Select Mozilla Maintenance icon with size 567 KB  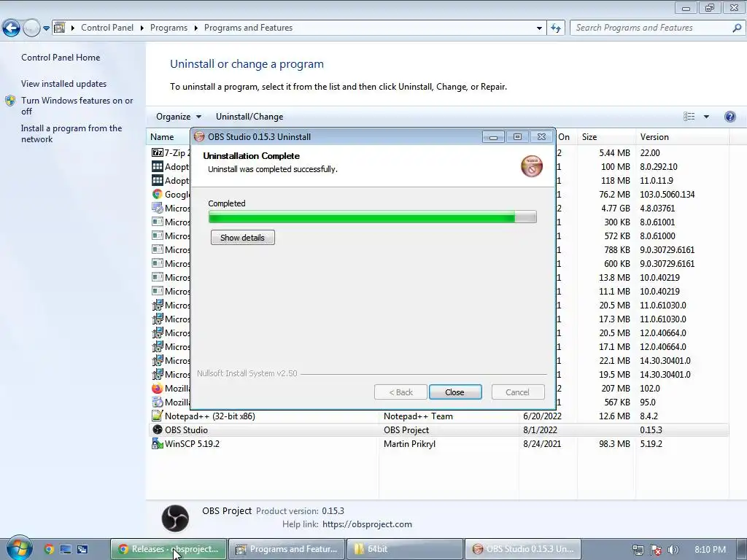158,402
